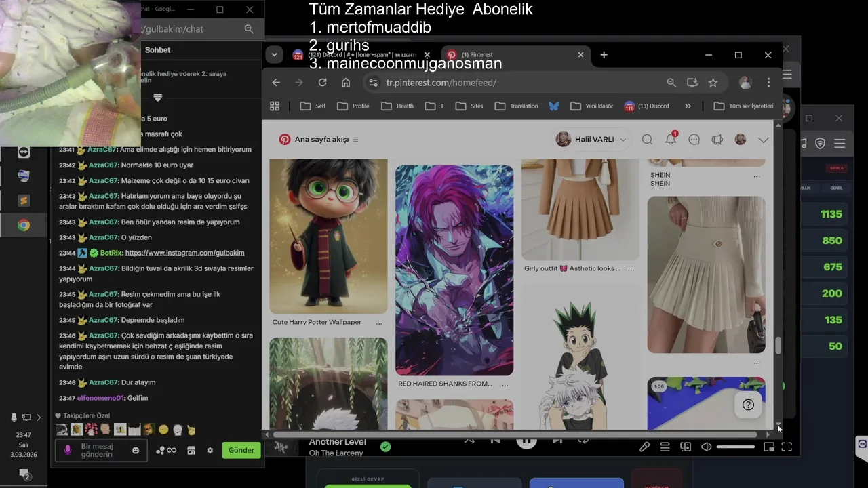
Task: Bookmark this page with star icon
Action: [x=713, y=83]
